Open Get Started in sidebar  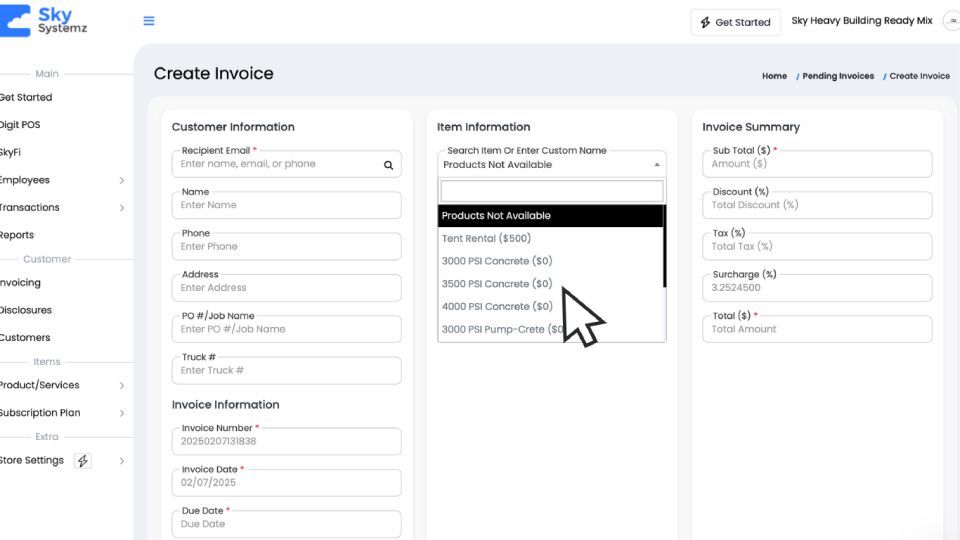coord(26,97)
